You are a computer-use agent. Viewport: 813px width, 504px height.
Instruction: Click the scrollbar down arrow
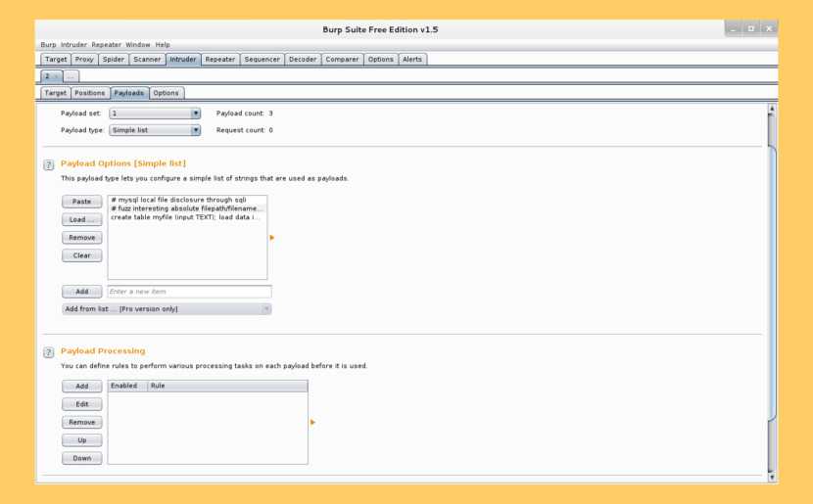coord(772,477)
